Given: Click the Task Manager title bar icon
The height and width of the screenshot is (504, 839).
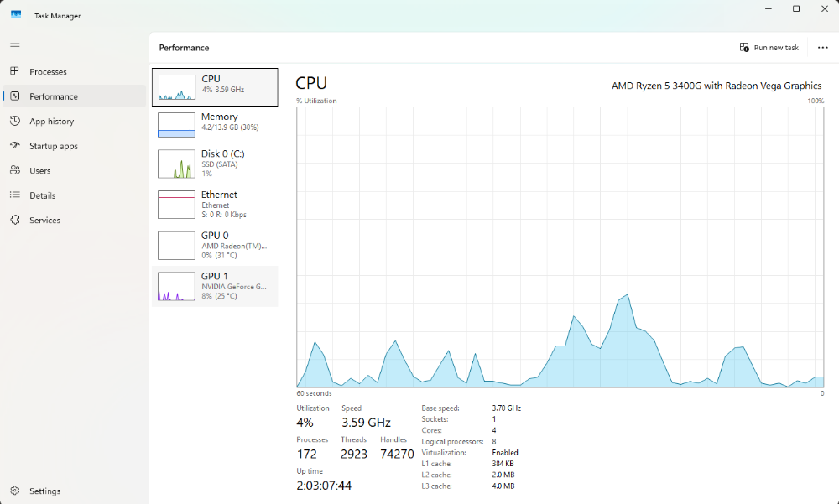Looking at the screenshot, I should [x=16, y=15].
